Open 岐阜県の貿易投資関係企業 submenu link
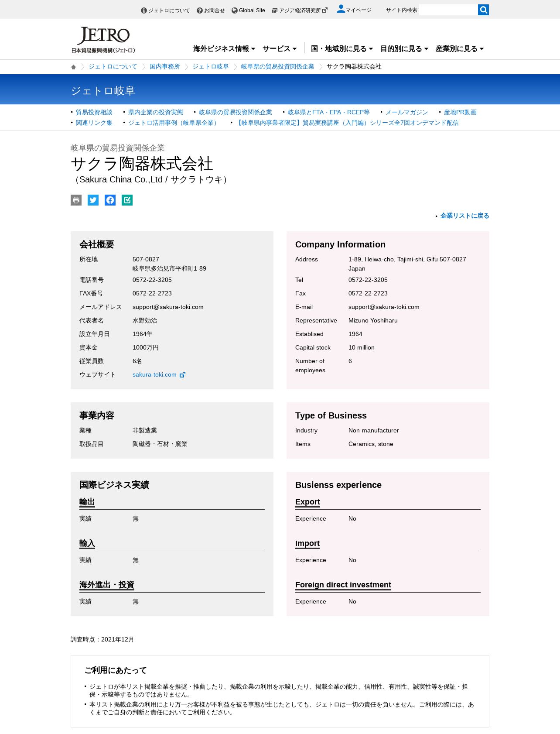The image size is (560, 734). coord(236,113)
